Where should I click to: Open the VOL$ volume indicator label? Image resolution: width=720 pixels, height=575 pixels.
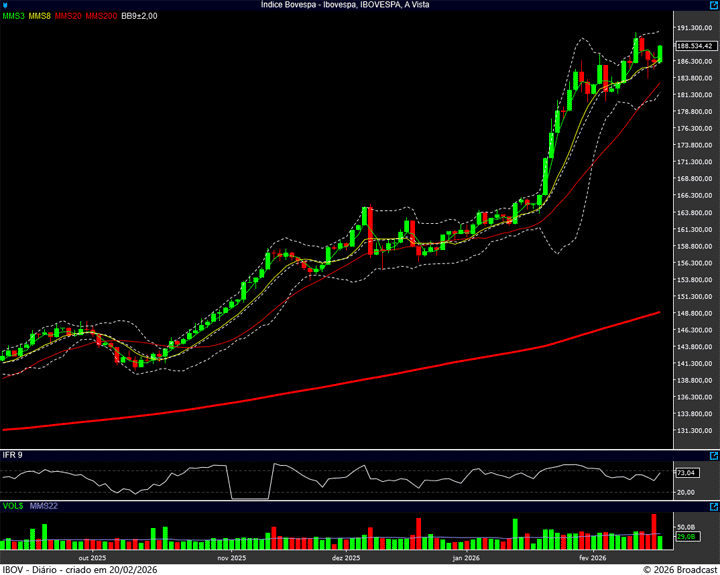coord(13,507)
